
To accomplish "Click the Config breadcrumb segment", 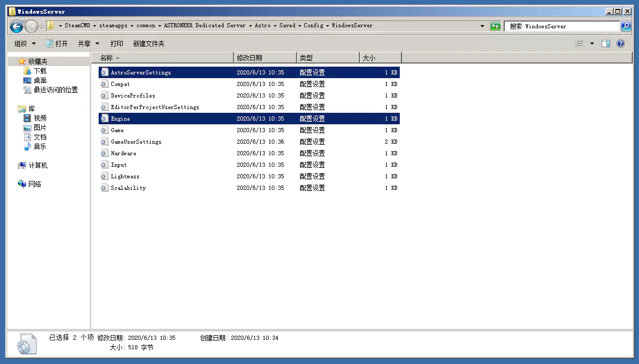I will click(x=314, y=26).
